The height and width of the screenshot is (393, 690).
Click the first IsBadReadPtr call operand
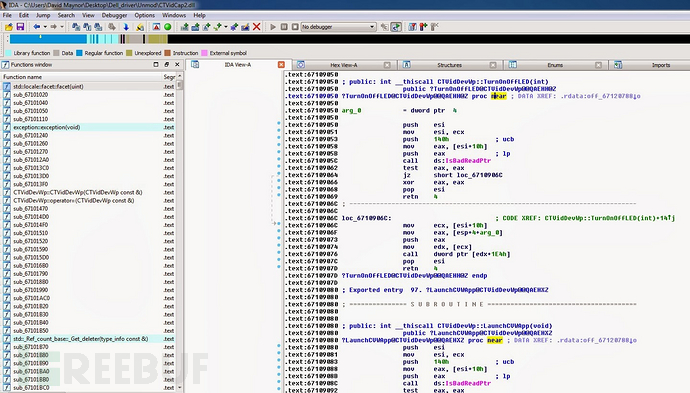click(x=468, y=161)
